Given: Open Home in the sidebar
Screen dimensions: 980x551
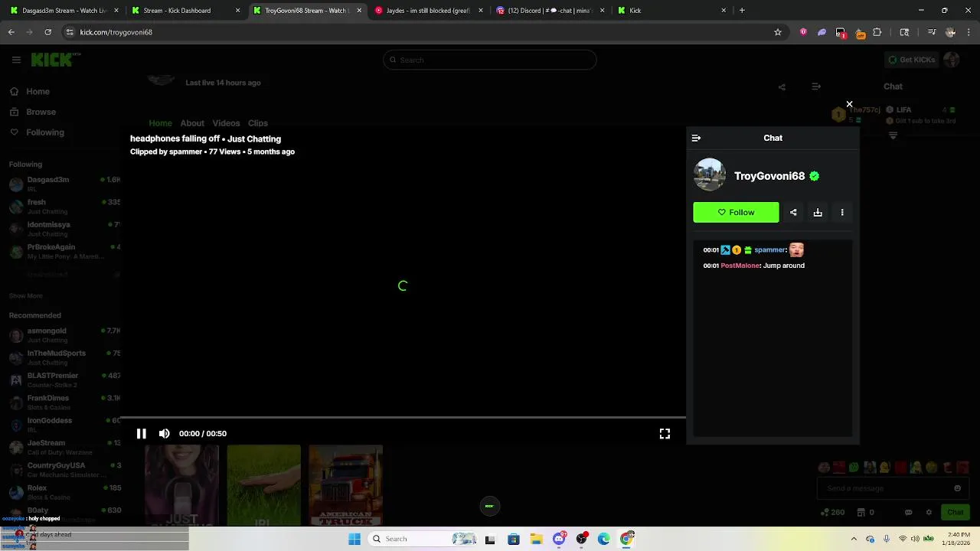Looking at the screenshot, I should 31,91.
